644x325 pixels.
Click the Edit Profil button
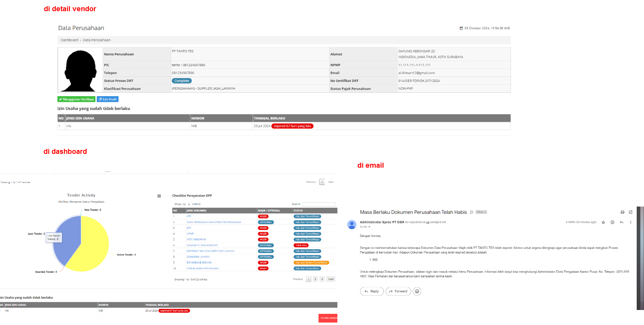tap(108, 99)
